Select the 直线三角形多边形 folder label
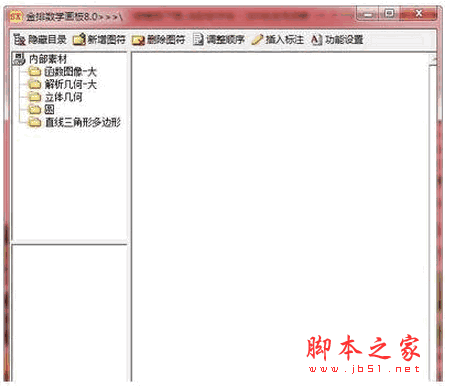Viewport: 449px width, 390px height. [83, 122]
